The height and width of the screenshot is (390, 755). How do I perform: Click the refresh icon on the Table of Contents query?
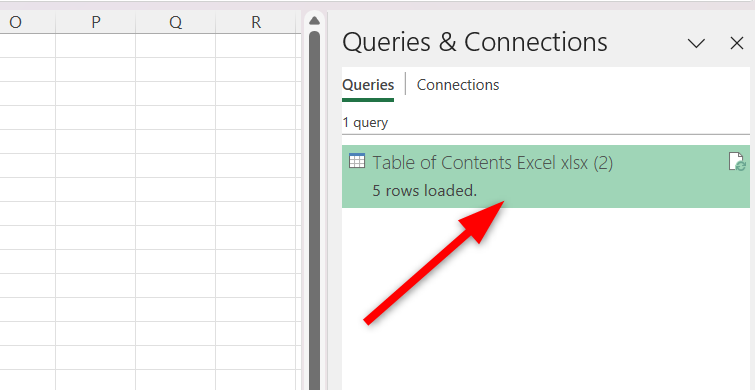point(737,162)
